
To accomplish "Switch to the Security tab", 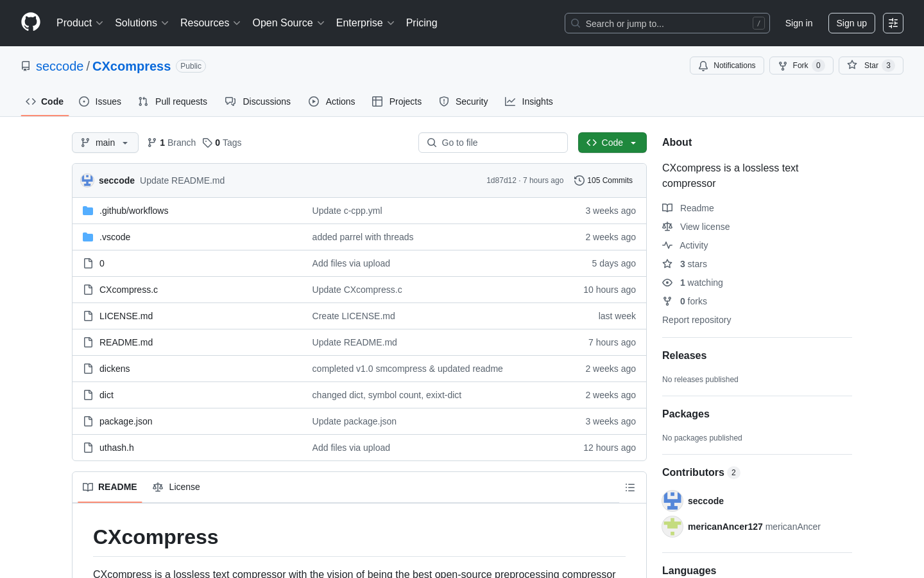I will tap(463, 101).
